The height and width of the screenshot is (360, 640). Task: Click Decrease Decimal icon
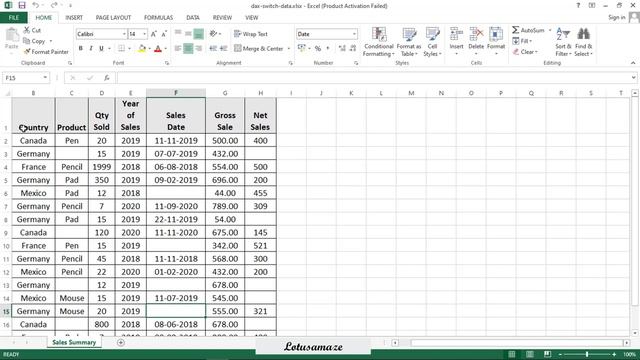(x=353, y=49)
